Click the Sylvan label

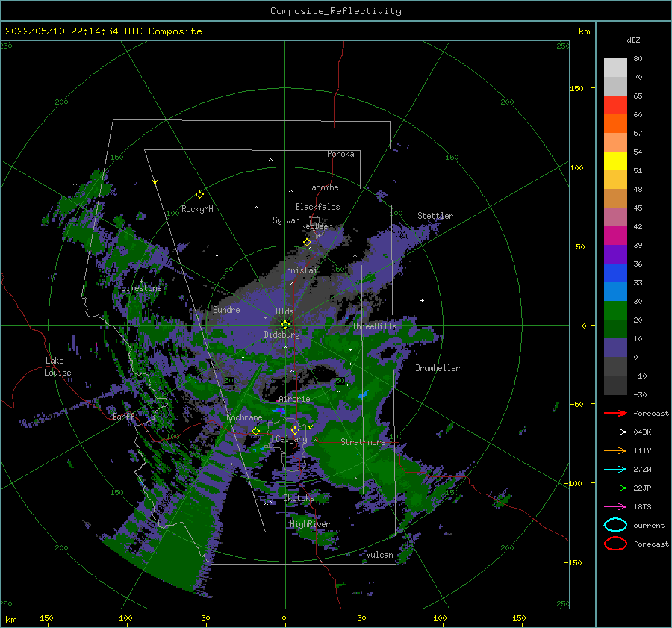coord(286,220)
